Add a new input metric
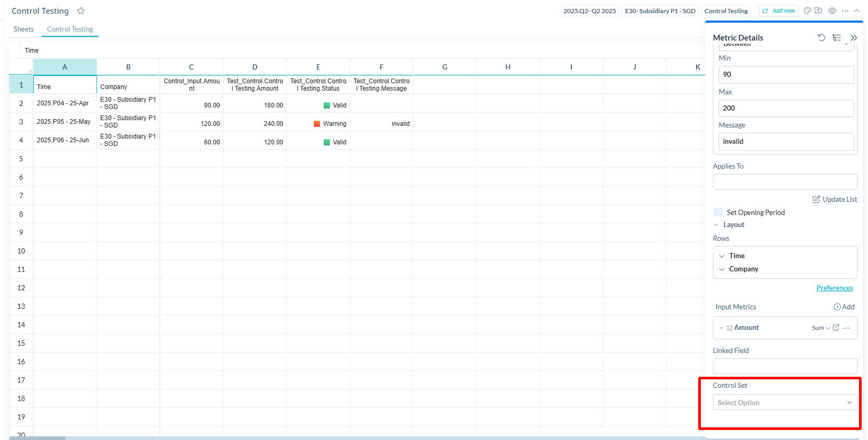 tap(844, 307)
